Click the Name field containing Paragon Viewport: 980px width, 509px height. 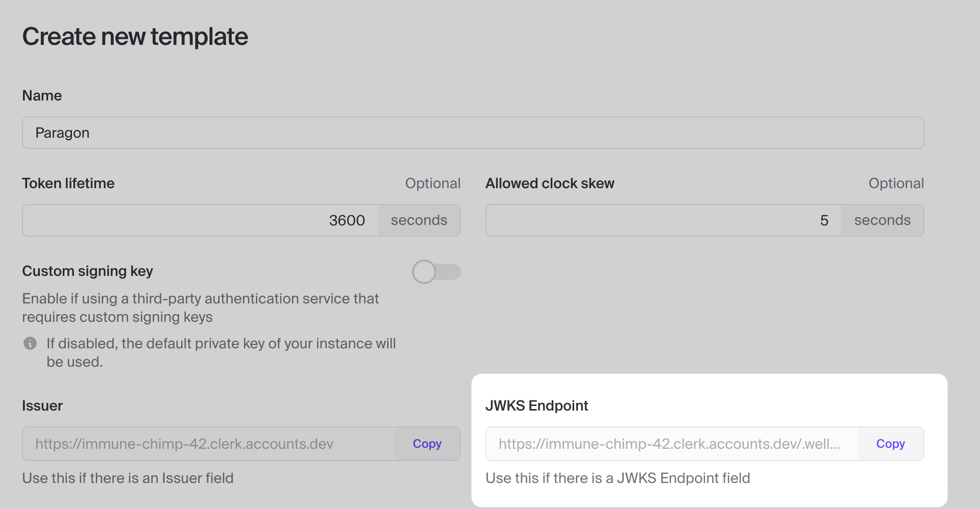pyautogui.click(x=473, y=133)
